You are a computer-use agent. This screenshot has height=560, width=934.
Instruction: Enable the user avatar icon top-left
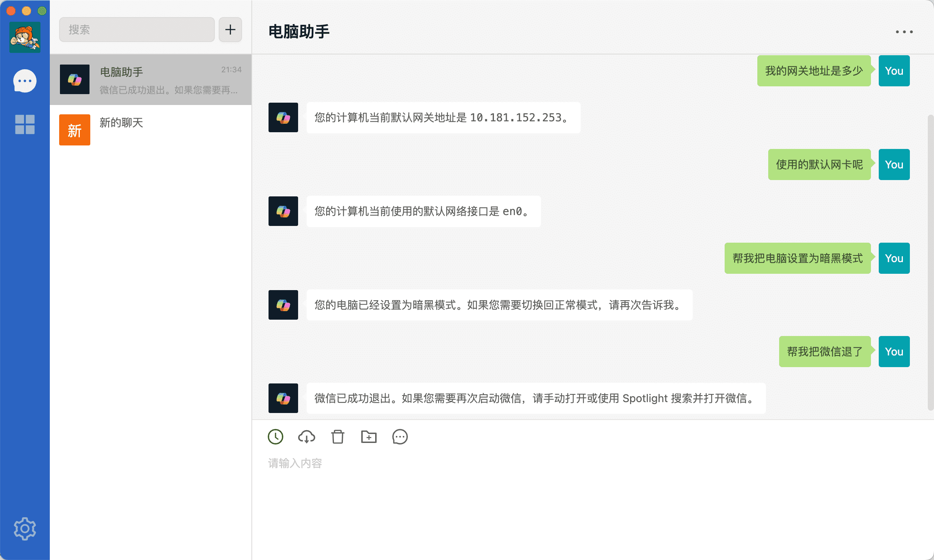pyautogui.click(x=25, y=38)
